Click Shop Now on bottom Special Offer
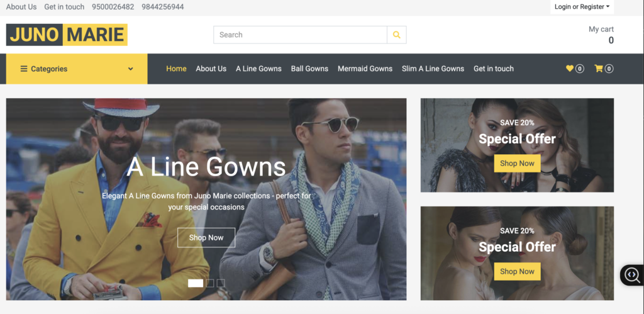Screen dimensions: 644x314 (517, 272)
